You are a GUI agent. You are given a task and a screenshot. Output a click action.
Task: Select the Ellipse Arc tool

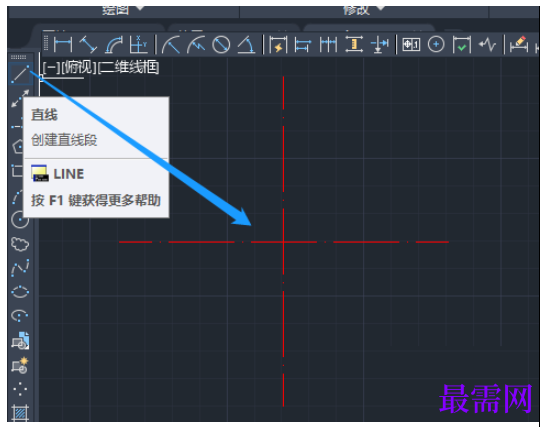tap(20, 315)
